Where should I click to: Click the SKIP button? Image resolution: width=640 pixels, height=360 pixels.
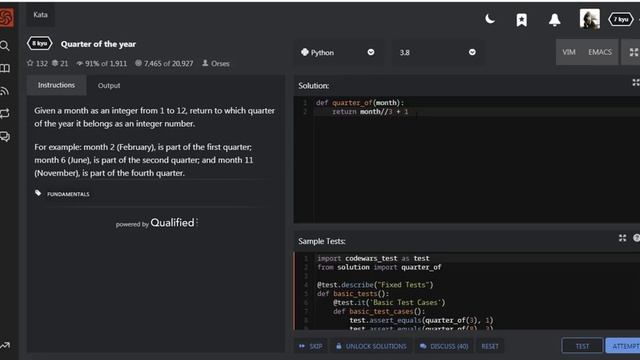[310, 346]
